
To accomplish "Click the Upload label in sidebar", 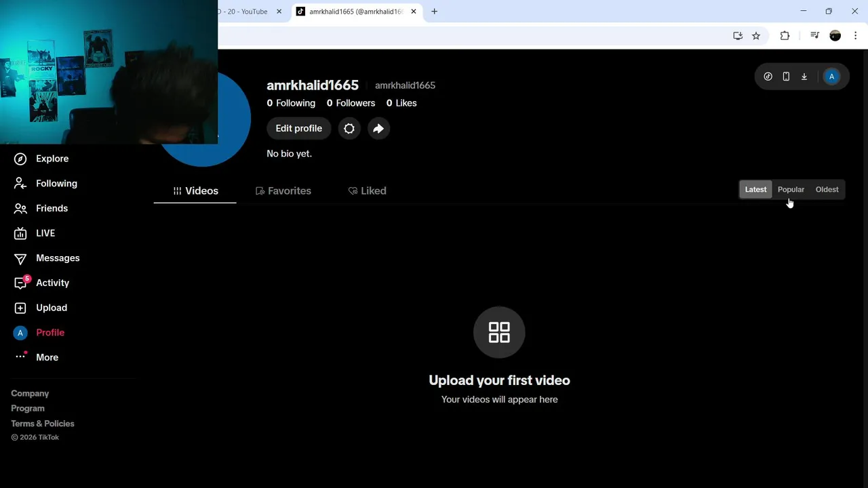I will [x=52, y=308].
